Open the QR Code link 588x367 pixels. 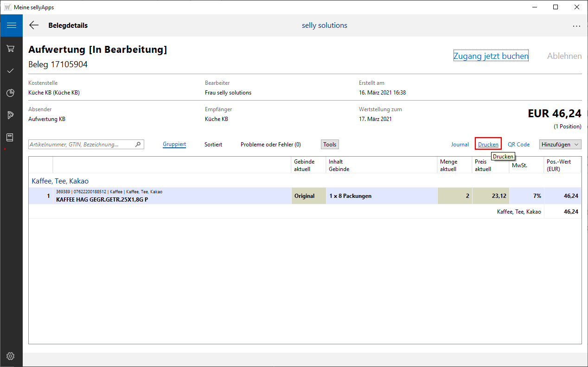(518, 145)
